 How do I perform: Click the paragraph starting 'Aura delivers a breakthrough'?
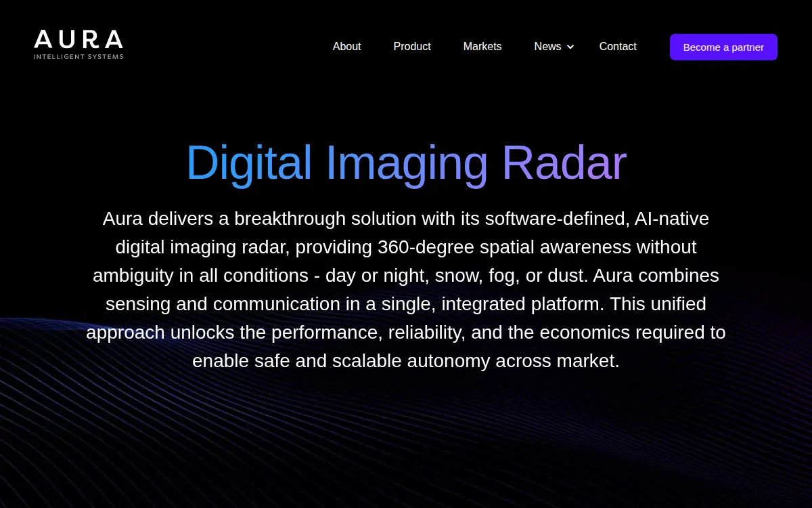[x=406, y=289]
